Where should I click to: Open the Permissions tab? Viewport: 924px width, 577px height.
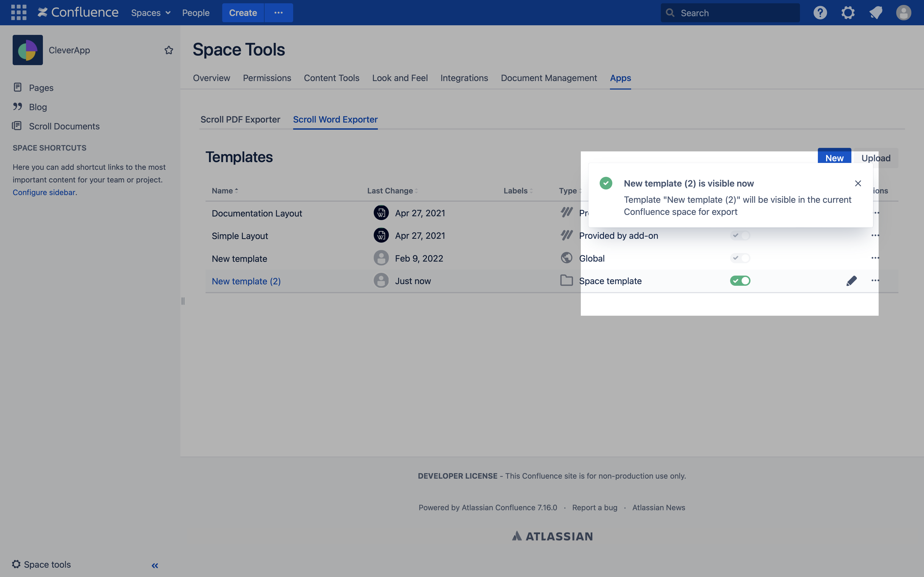pos(267,78)
